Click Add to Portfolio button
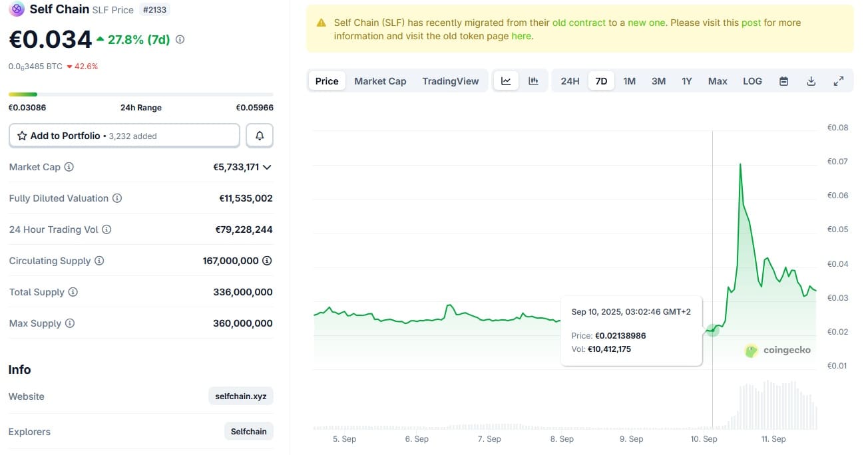The height and width of the screenshot is (455, 868). click(124, 136)
